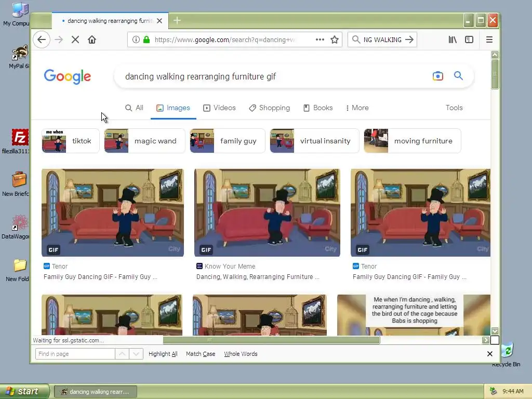The width and height of the screenshot is (532, 399).
Task: Click the system tray safely remove icon
Action: [x=493, y=391]
